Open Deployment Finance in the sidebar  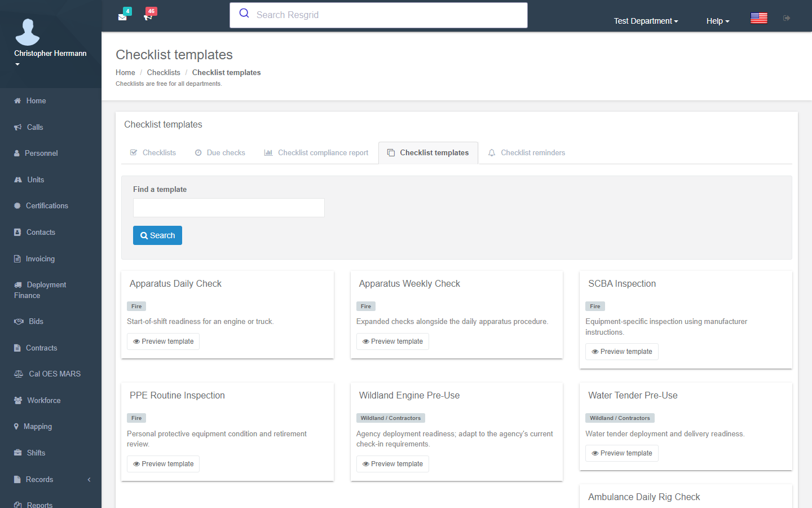pyautogui.click(x=51, y=290)
